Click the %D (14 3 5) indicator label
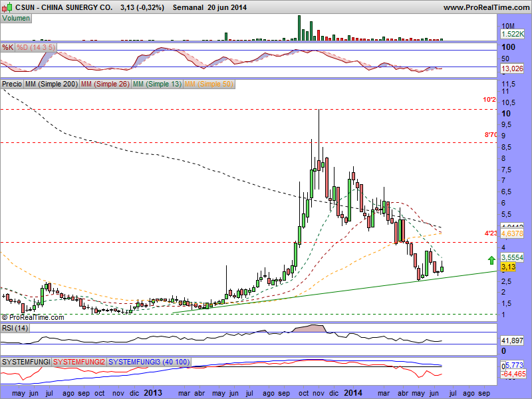 [36, 47]
